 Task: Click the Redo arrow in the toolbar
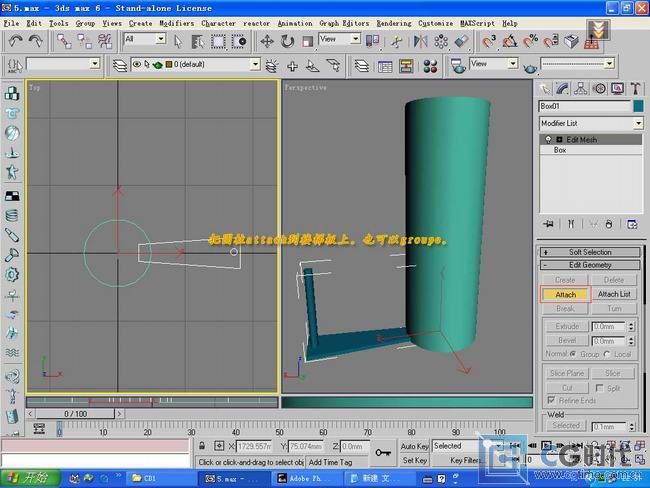(x=35, y=41)
